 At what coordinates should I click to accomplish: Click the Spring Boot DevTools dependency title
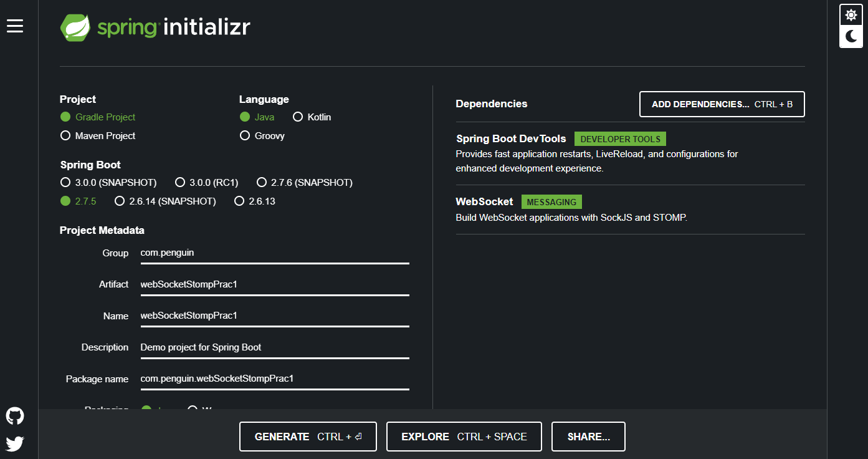pos(511,139)
